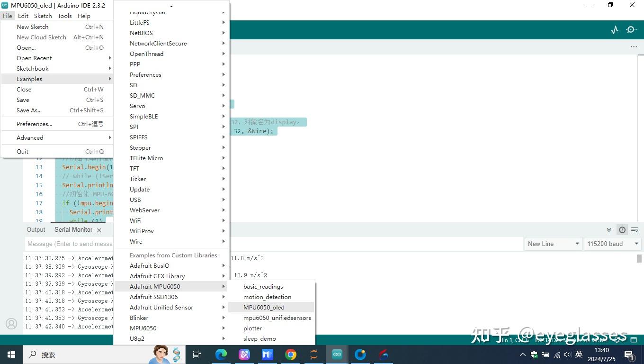The image size is (644, 364).
Task: Expand the Open Recent submenu
Action: pyautogui.click(x=57, y=58)
